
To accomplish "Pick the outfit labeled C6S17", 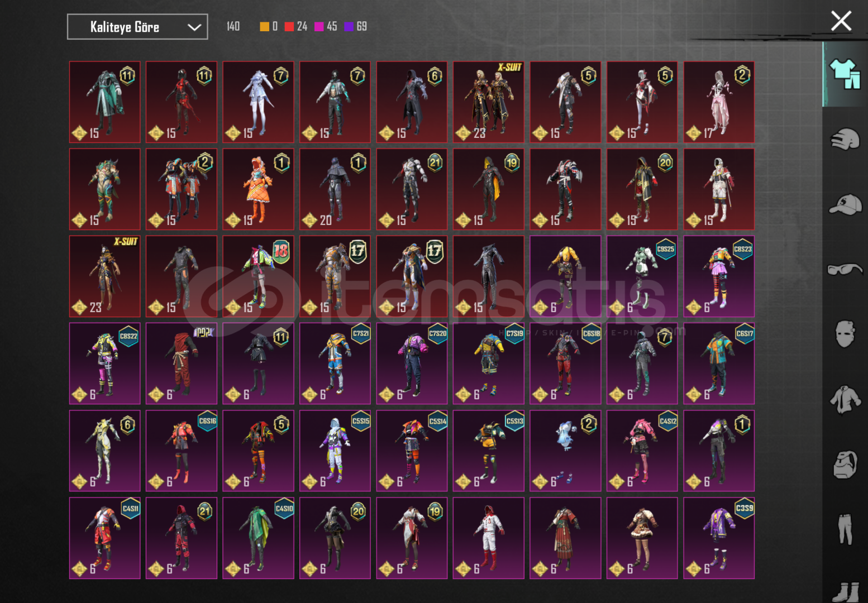I will tap(719, 363).
